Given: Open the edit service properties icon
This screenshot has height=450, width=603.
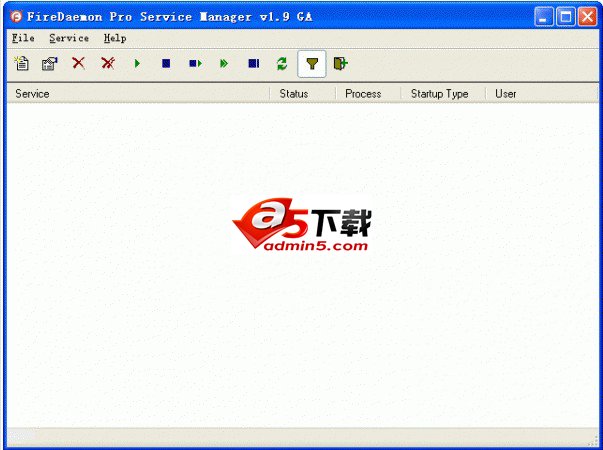Looking at the screenshot, I should [x=50, y=63].
